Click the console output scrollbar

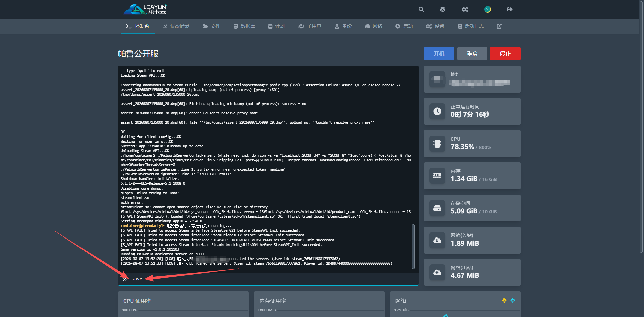[x=413, y=247]
